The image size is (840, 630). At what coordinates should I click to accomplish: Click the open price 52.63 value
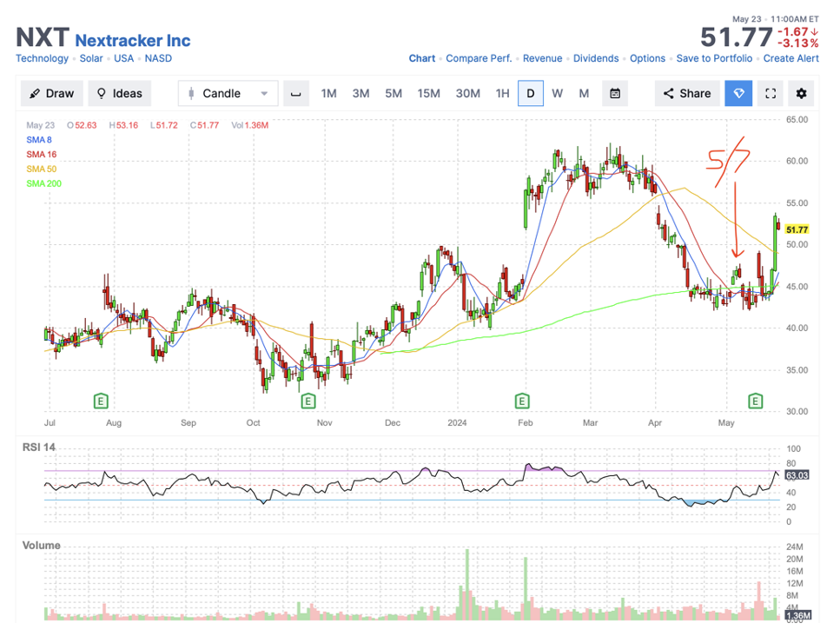[x=86, y=125]
